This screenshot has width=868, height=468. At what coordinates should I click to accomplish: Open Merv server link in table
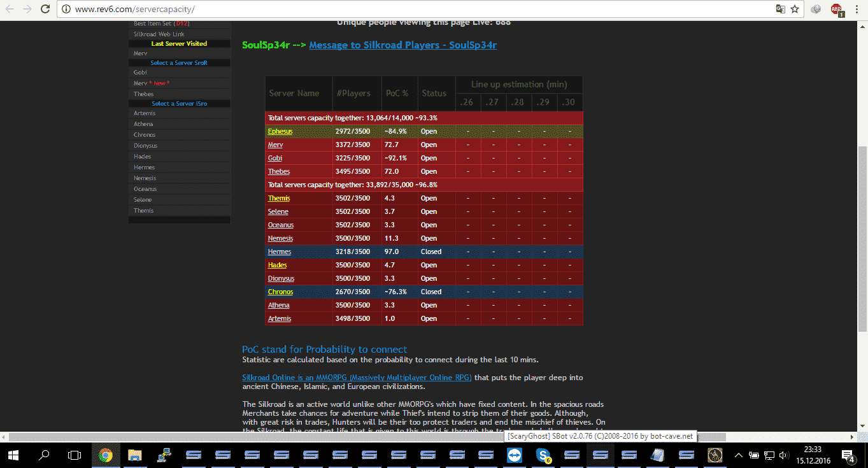pyautogui.click(x=275, y=145)
